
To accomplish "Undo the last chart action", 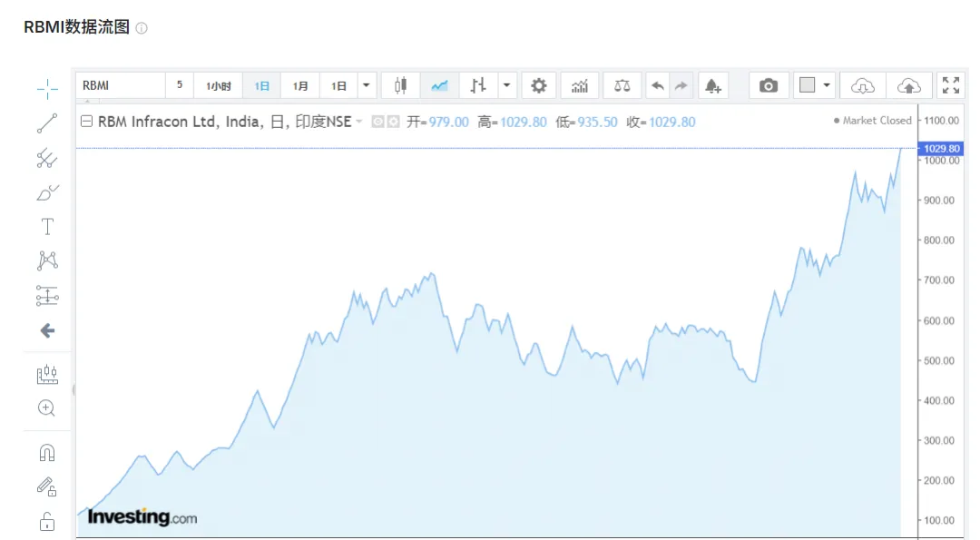I will 658,85.
